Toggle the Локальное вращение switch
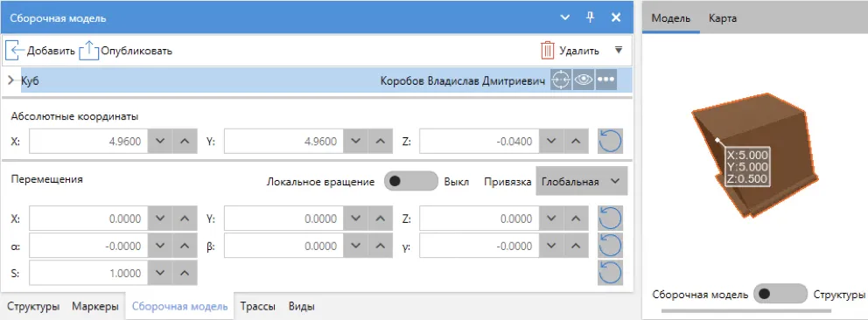 pos(410,182)
